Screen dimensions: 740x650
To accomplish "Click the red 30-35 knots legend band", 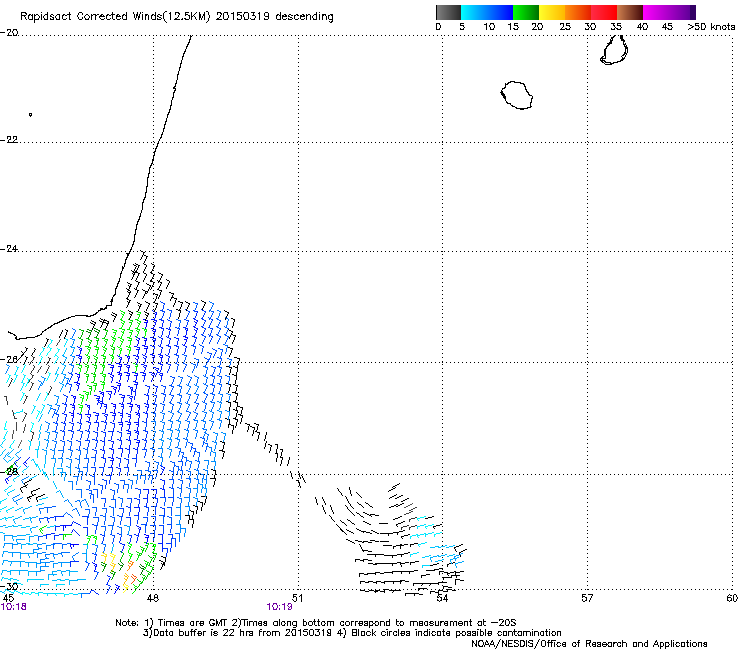I will (604, 12).
